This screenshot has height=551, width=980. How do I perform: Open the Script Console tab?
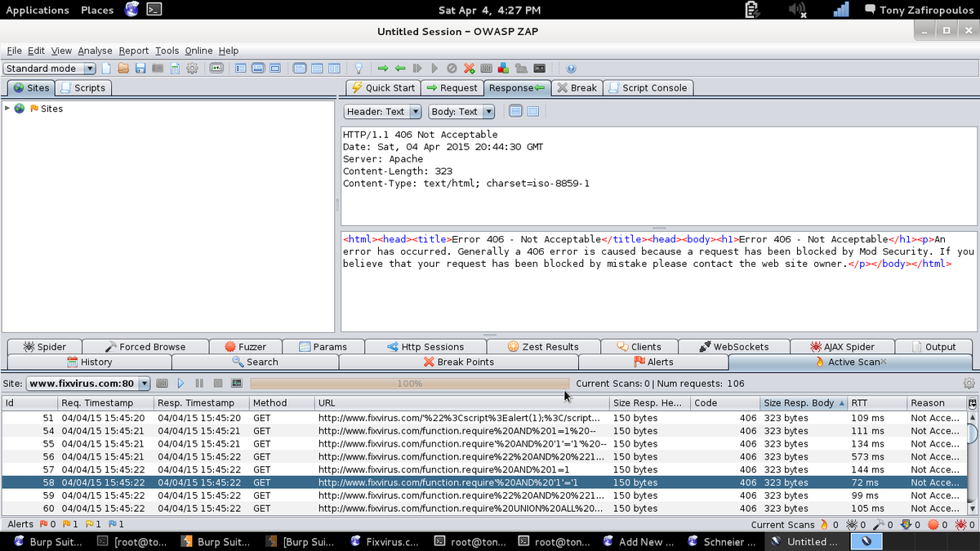pos(648,88)
